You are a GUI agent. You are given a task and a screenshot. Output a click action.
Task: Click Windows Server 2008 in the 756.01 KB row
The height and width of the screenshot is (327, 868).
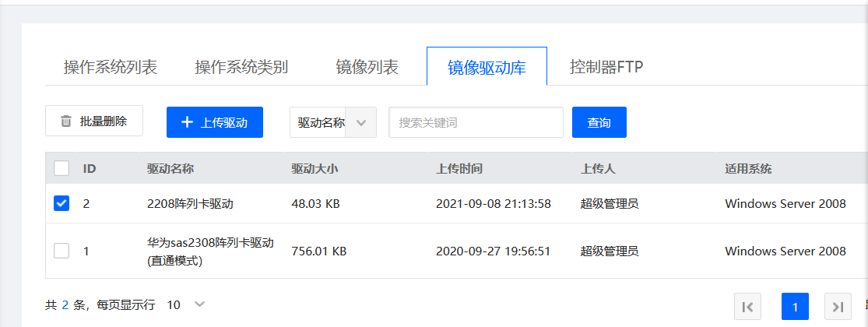785,251
